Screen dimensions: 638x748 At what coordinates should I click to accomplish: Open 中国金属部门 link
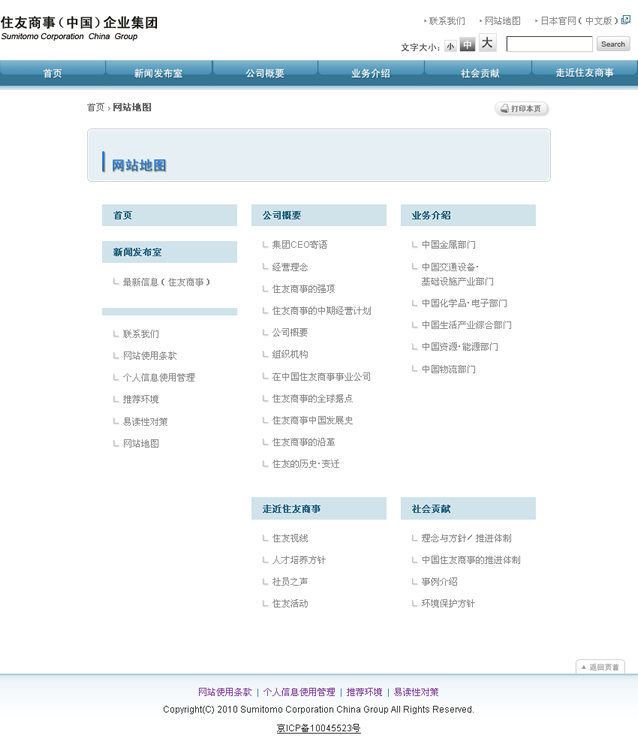pyautogui.click(x=449, y=245)
